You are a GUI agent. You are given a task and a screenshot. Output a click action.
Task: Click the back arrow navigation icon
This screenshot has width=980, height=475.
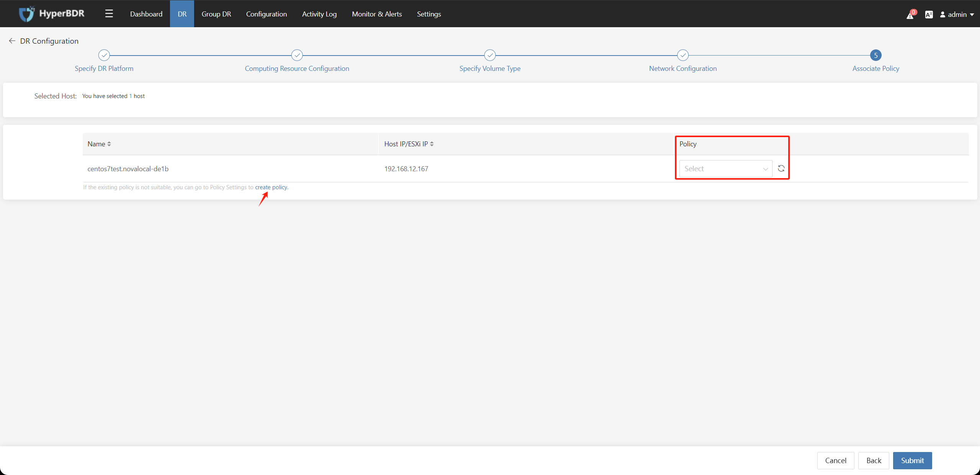click(x=11, y=41)
